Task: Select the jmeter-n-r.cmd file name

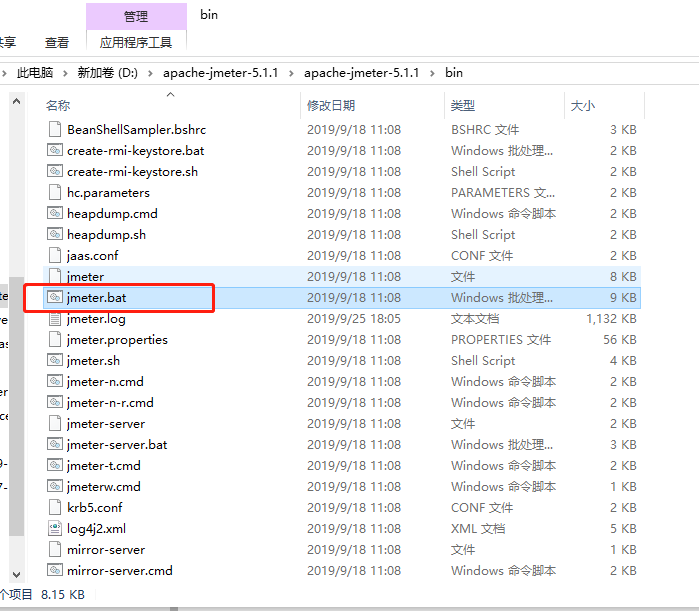Action: click(110, 402)
